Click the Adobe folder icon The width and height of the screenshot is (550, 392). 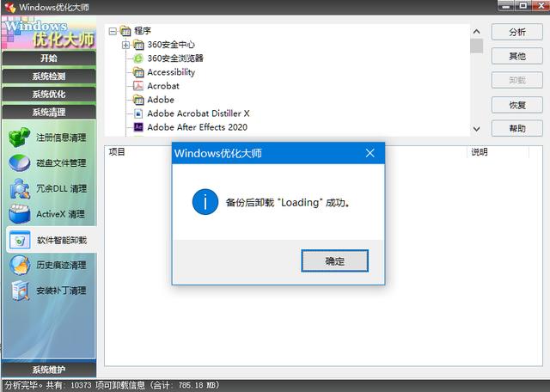(x=138, y=100)
